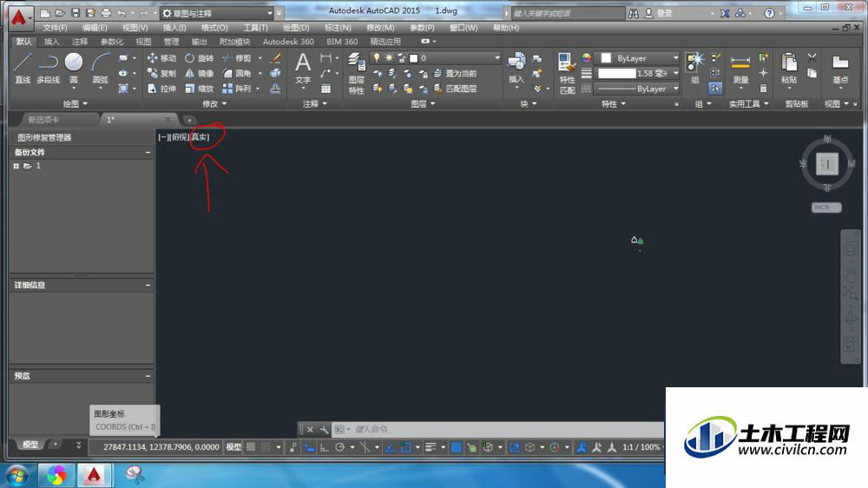
Task: Expand the 修改 panel flyout
Action: [214, 103]
